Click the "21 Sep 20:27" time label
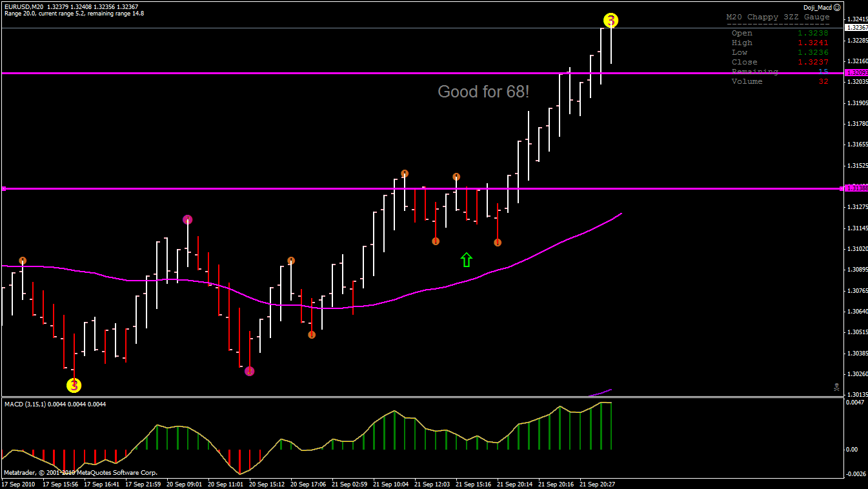868x489 pixels. tap(598, 484)
